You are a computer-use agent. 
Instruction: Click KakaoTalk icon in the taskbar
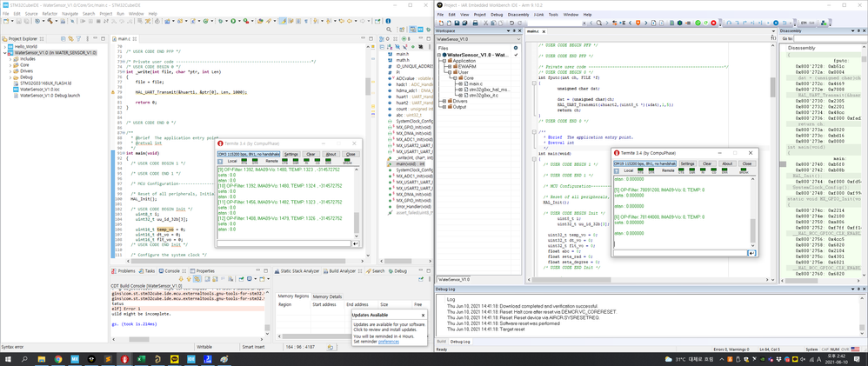point(174,359)
